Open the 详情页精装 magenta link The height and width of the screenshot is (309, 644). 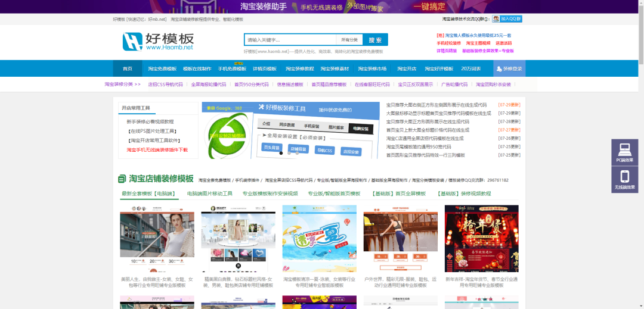pyautogui.click(x=447, y=51)
